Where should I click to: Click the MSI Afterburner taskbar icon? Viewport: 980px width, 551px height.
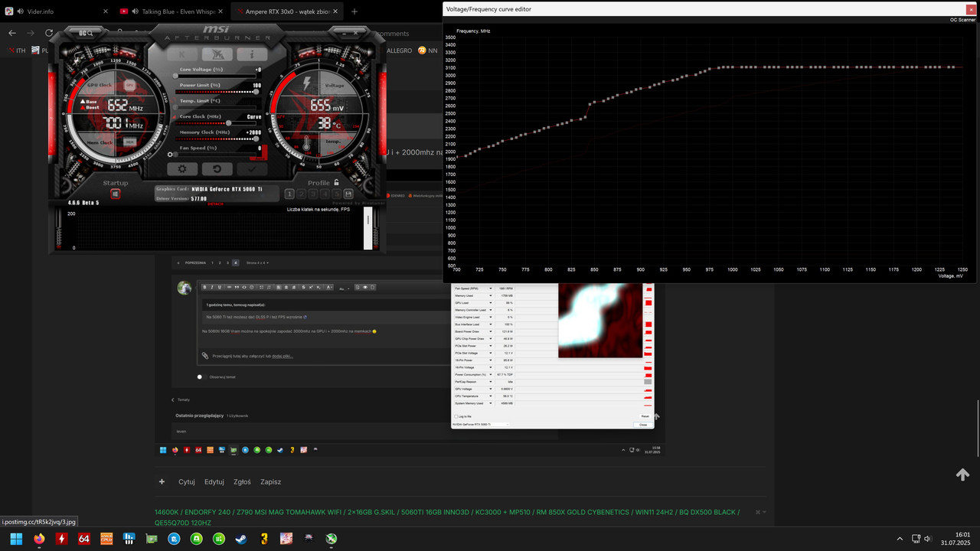(x=331, y=539)
